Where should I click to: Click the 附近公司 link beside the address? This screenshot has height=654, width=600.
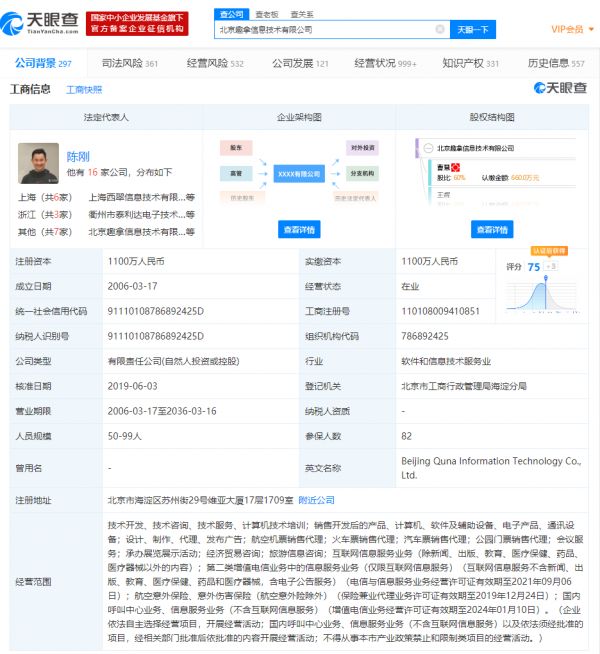(x=317, y=500)
